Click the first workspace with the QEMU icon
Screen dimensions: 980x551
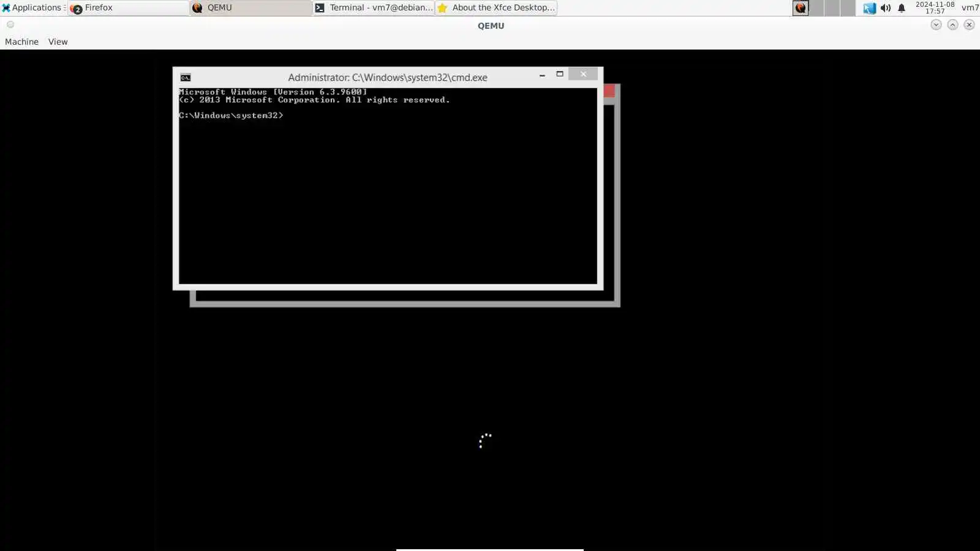tap(801, 8)
